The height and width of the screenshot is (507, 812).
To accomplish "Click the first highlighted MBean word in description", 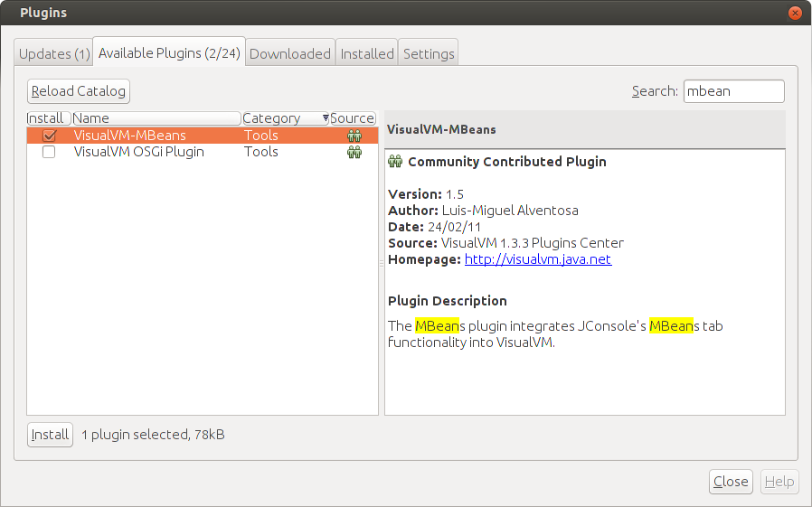I will pos(437,326).
